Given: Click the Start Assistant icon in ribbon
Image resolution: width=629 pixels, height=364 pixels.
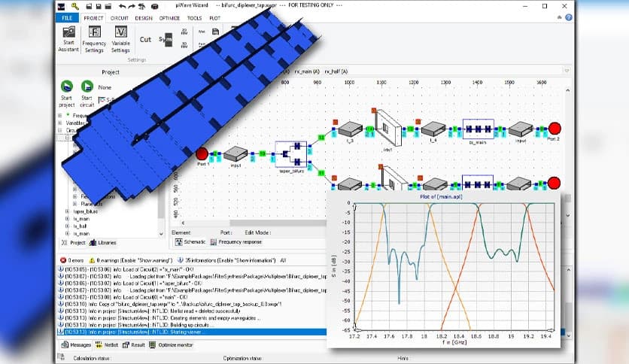Looking at the screenshot, I should (68, 39).
